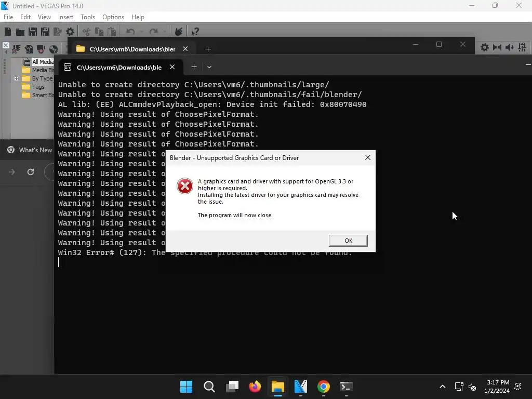Open the Help menu in VEGAS Pro
The image size is (532, 399).
coord(138,17)
